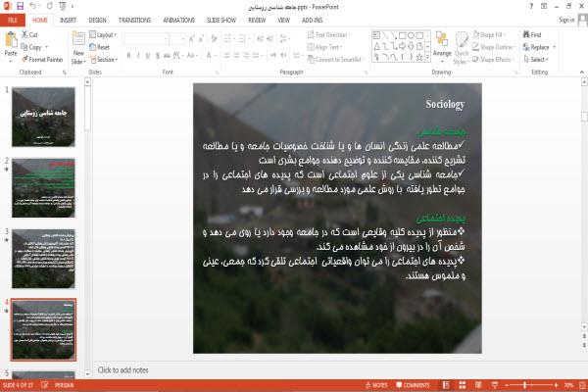The image size is (588, 392).
Task: Select the rectangle shape in gallery
Action: point(403,35)
